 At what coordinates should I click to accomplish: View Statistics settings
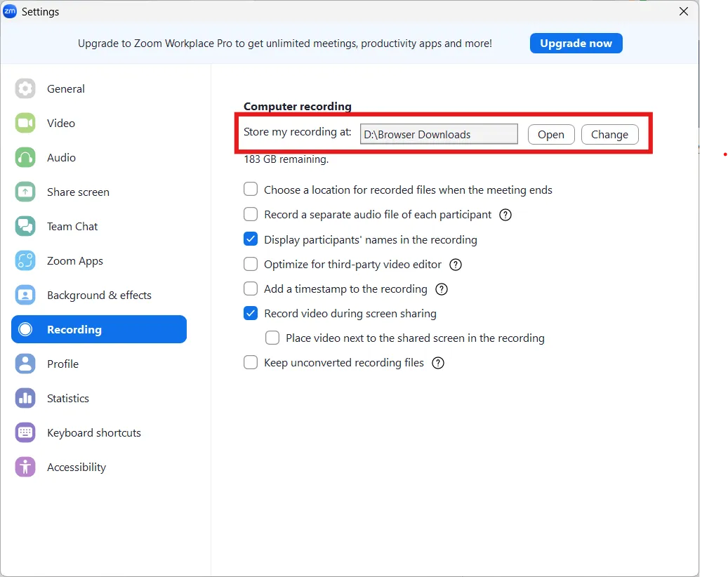(68, 398)
